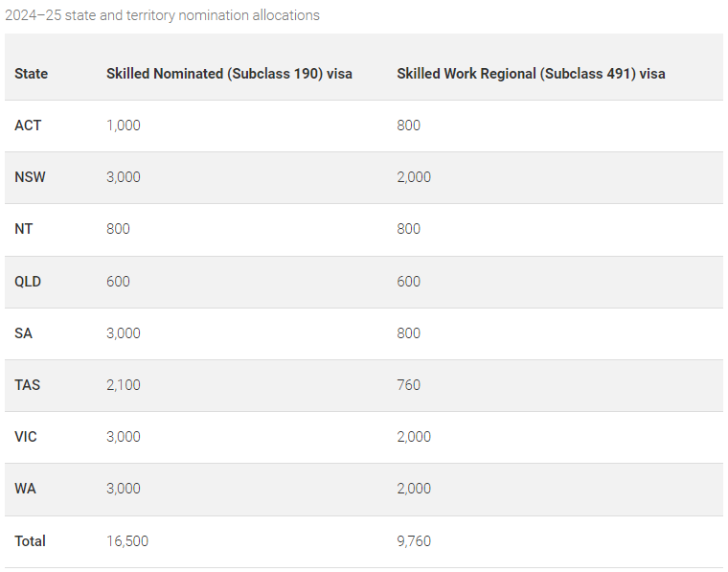Screen dimensions: 728x572
Task: Click the Subclass 190 value for QLD
Action: point(118,282)
